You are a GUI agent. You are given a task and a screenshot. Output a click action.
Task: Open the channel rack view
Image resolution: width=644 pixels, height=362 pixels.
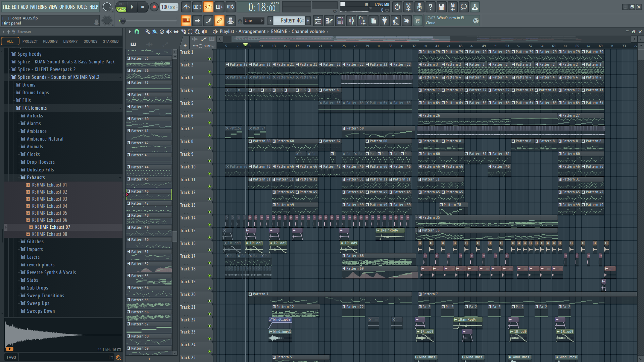(340, 21)
